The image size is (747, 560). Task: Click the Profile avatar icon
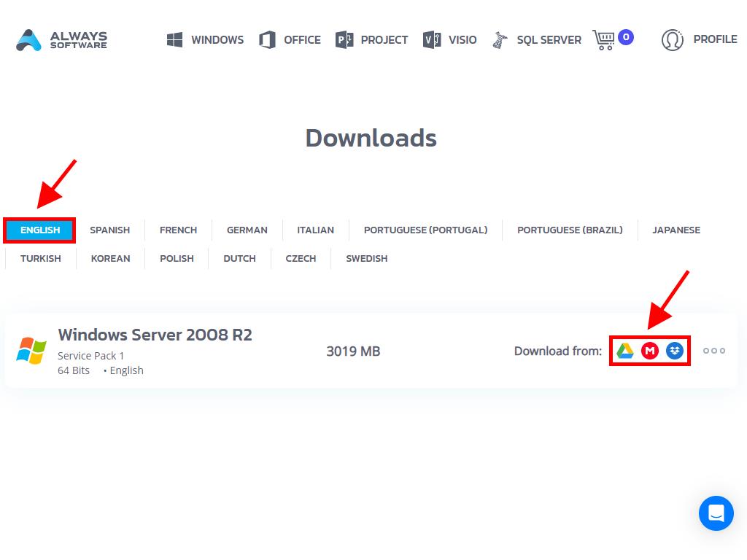pos(672,40)
